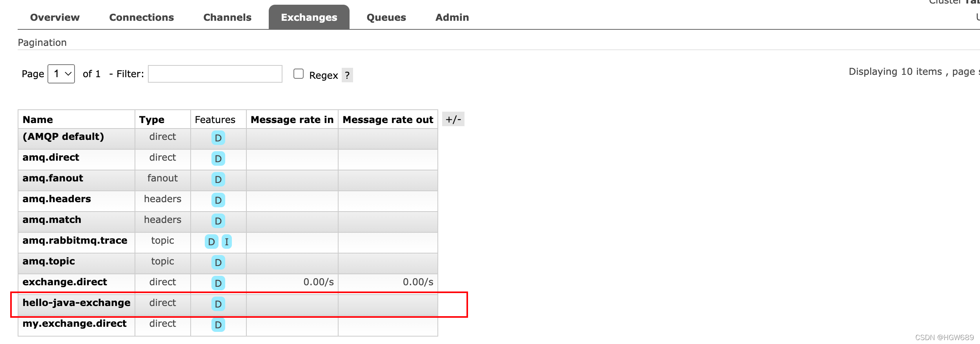
Task: Click the D badge in amq.rabbitmq.trace row
Action: [x=211, y=242]
